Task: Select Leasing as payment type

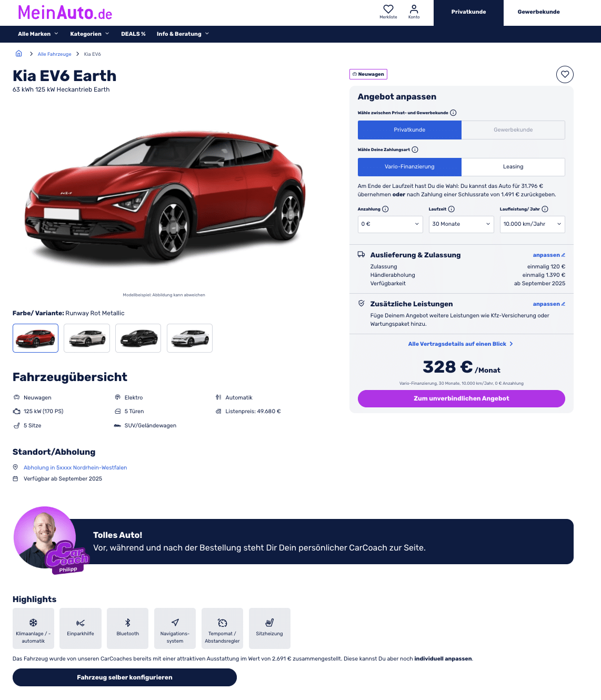Action: (x=513, y=167)
